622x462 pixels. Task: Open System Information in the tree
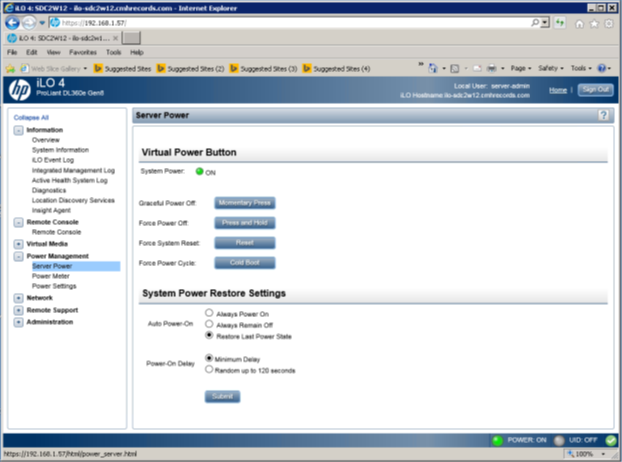(x=60, y=150)
